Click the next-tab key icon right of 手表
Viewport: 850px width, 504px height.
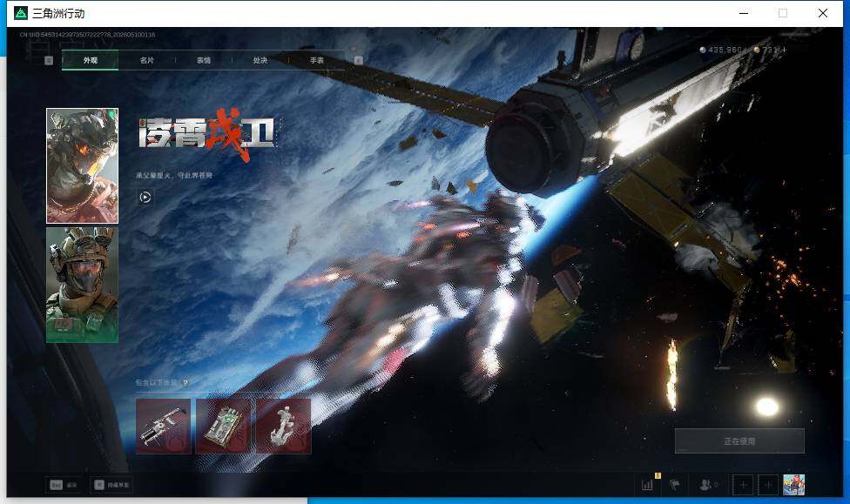[x=358, y=60]
